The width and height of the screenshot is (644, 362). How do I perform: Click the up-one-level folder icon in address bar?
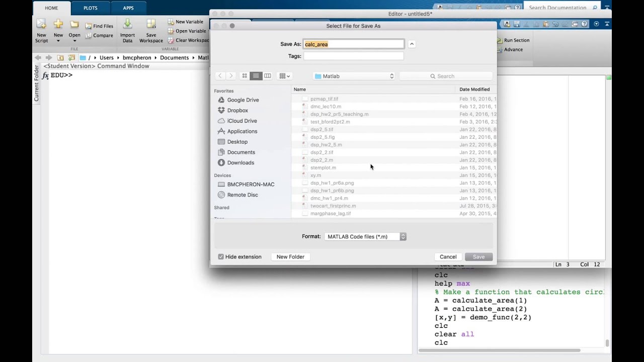click(x=60, y=58)
